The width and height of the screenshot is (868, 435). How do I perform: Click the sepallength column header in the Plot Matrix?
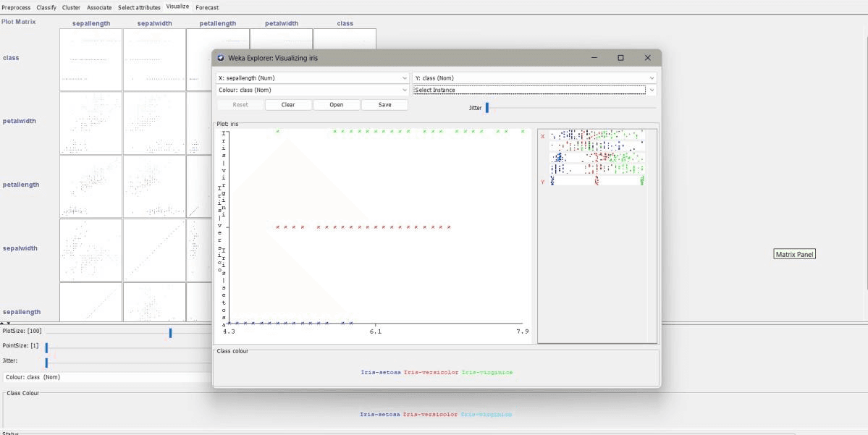point(91,23)
